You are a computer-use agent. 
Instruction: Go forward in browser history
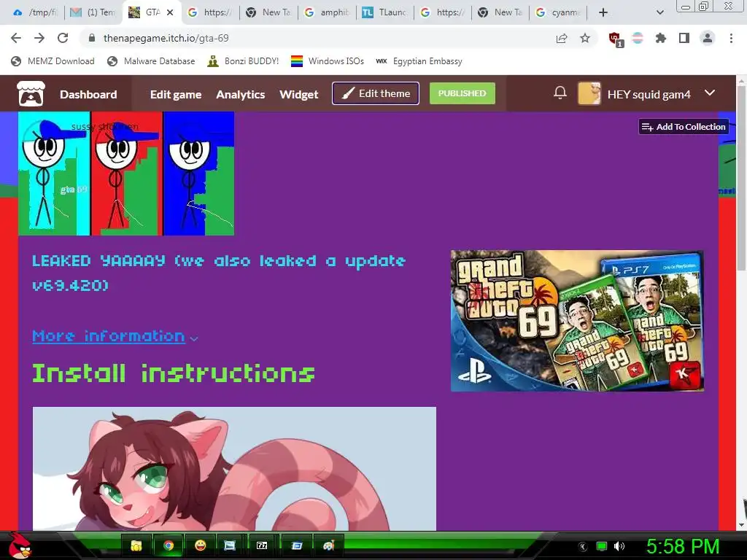click(x=39, y=38)
